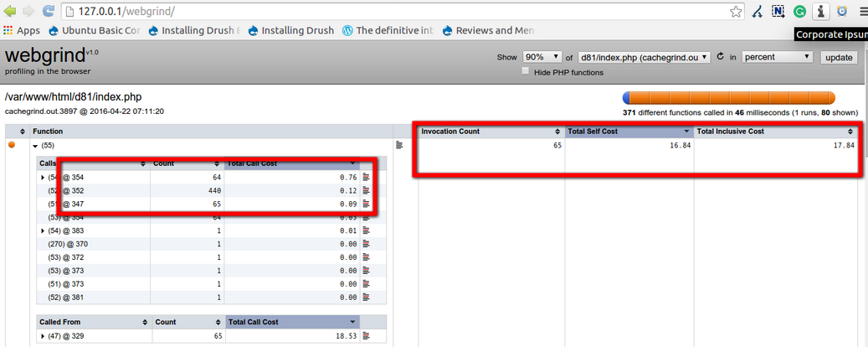Click Called From Total Call Cost header
Screen dimensions: 868x347
point(292,322)
